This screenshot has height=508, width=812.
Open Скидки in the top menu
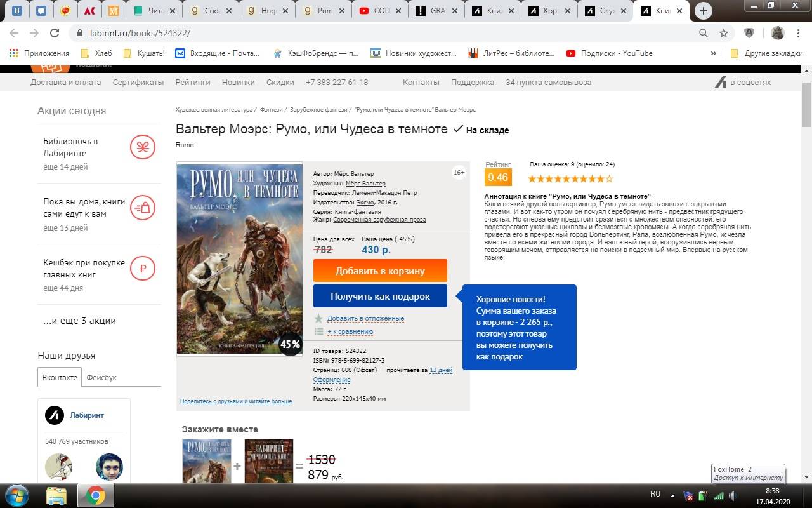pos(280,83)
